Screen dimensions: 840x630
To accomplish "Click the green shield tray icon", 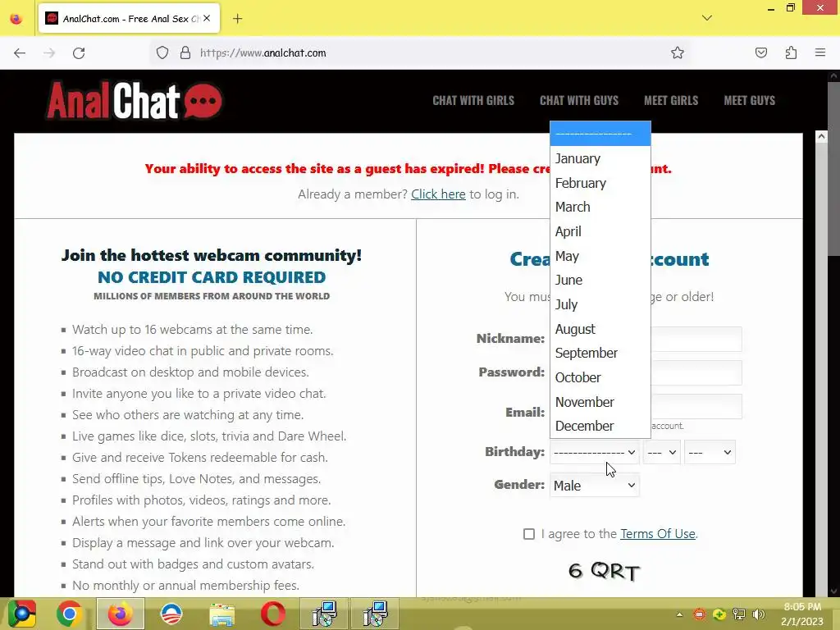I will point(719,614).
